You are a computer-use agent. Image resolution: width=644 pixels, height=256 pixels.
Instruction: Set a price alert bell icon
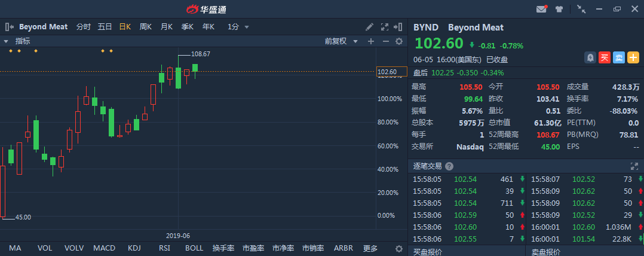(x=590, y=57)
